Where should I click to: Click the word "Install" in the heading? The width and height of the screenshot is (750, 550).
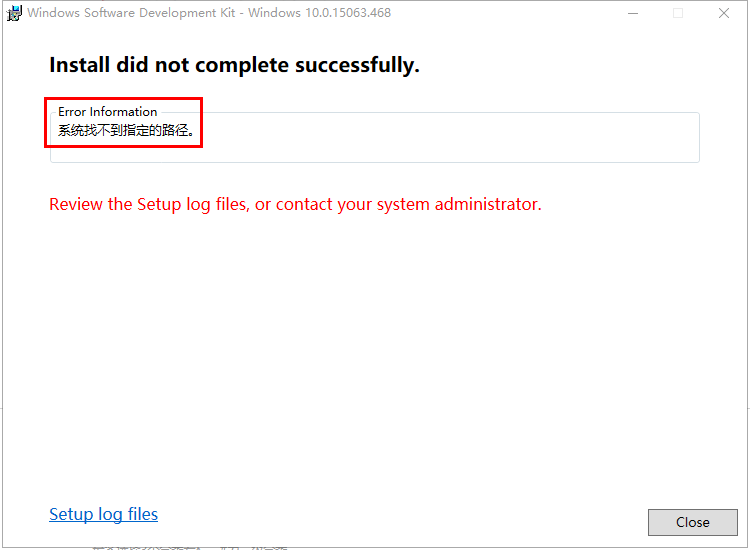tap(83, 65)
